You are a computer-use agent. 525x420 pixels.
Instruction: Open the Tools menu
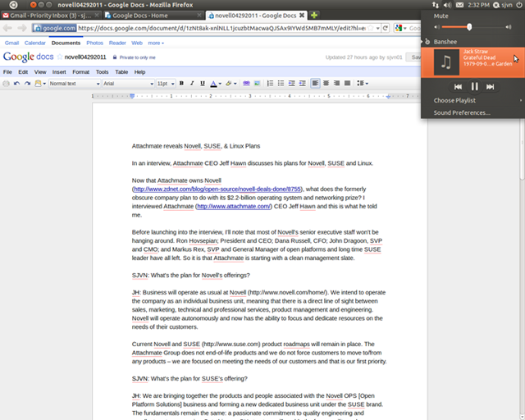pos(102,72)
